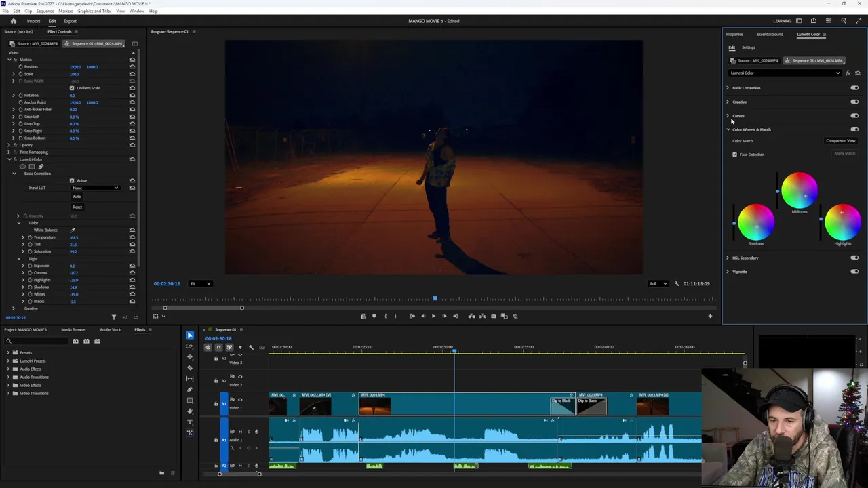Hide the Video 1 track with its eye icon
This screenshot has height=488, width=868.
(x=239, y=400)
